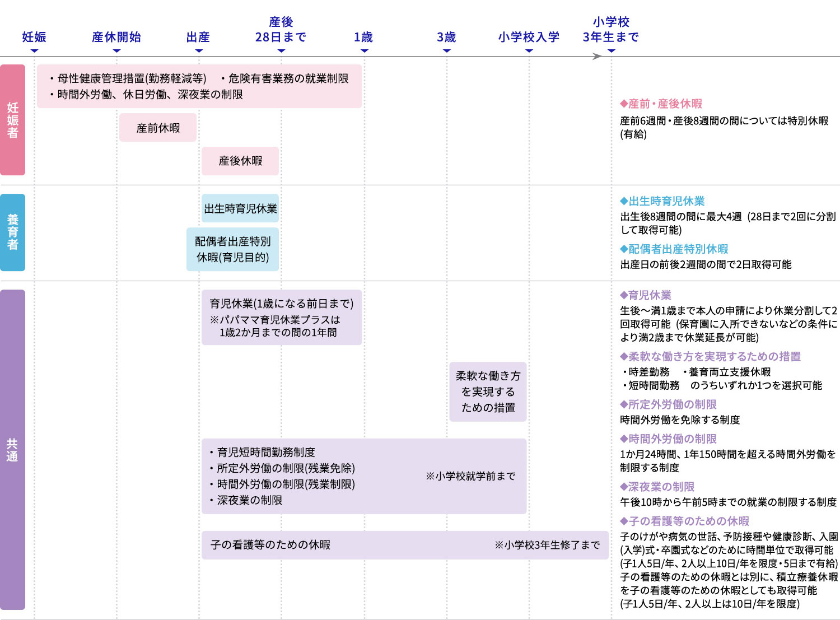Click the triangle marker below 出産

pyautogui.click(x=199, y=51)
